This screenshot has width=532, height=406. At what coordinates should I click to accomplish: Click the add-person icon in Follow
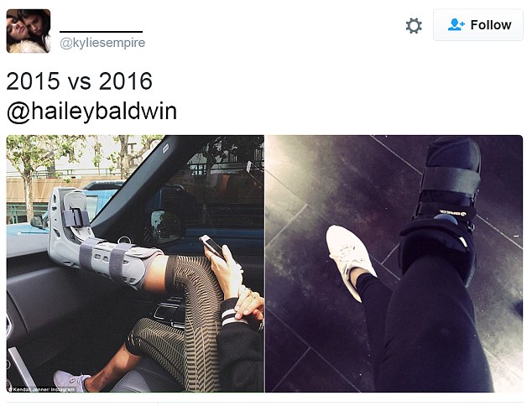point(456,25)
